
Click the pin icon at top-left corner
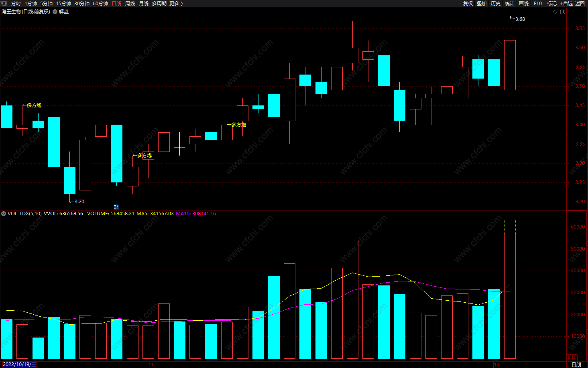click(x=4, y=3)
